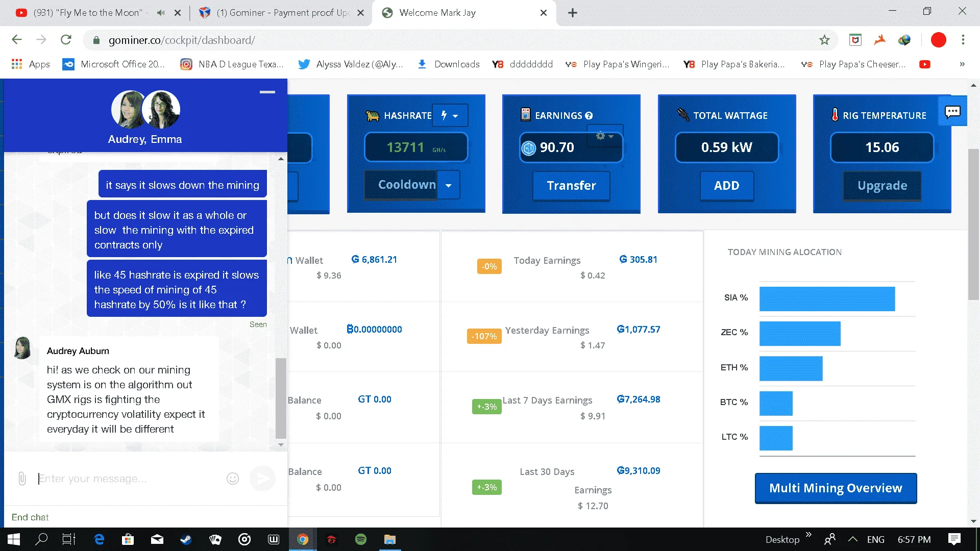
Task: Open Windows search from taskbar
Action: tap(41, 539)
